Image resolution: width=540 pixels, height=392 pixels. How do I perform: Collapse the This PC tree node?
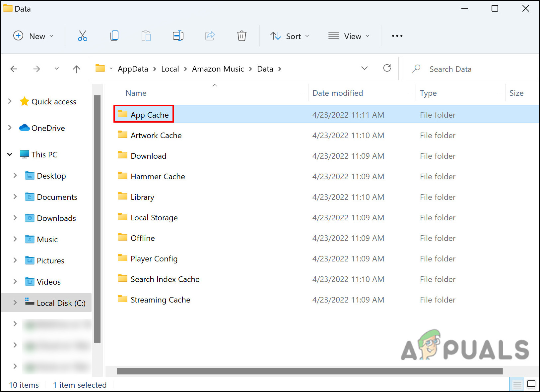click(10, 154)
